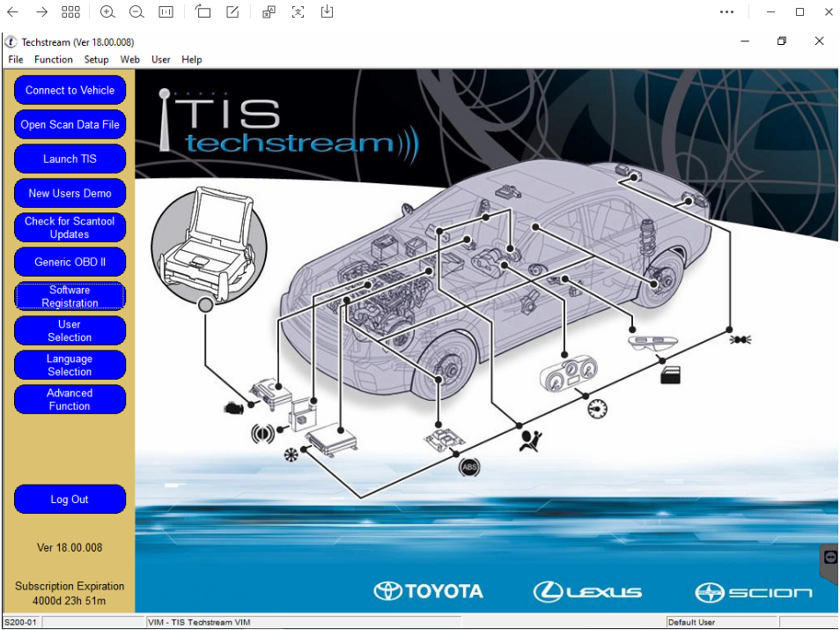Click the Log Out button
Image resolution: width=840 pixels, height=630 pixels.
70,500
